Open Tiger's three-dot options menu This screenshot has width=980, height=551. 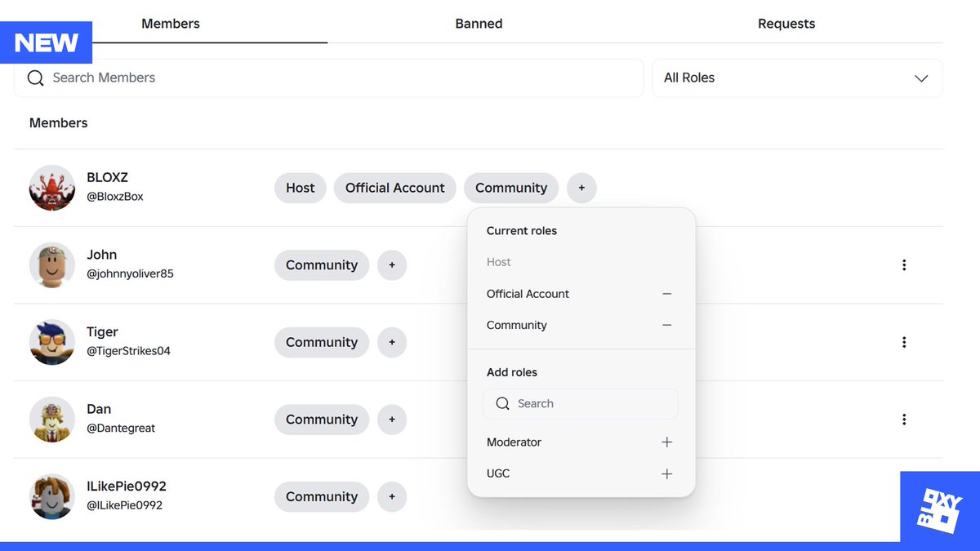(x=904, y=342)
